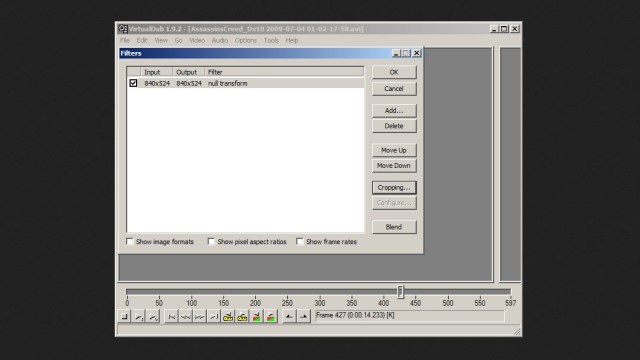Click the Filter column header
This screenshot has height=360, width=640.
284,72
